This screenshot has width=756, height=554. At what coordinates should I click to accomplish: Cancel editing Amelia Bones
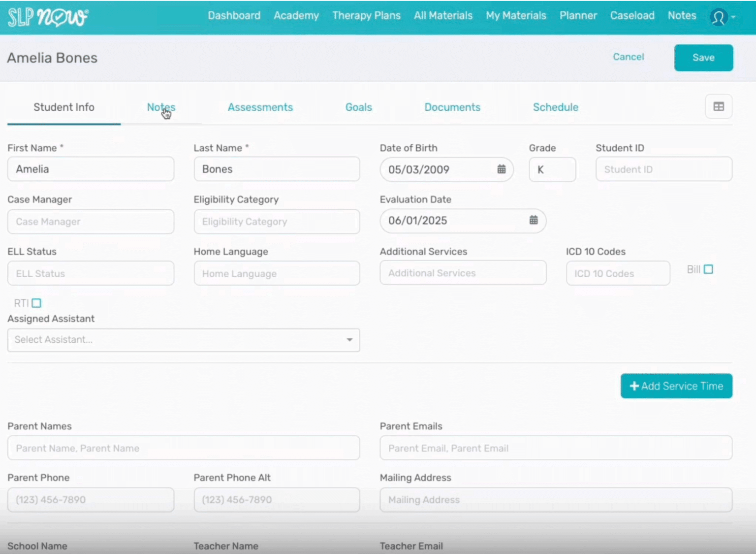click(628, 57)
